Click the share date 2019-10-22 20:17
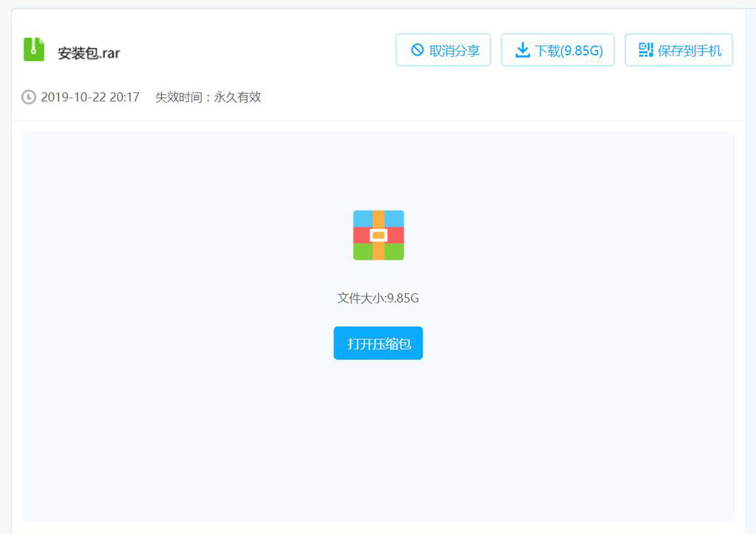 (x=92, y=97)
